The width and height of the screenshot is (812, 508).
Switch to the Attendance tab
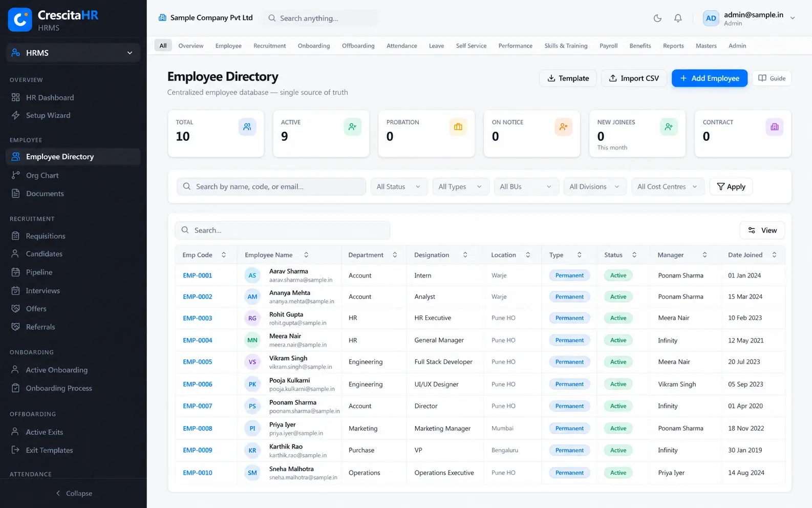point(402,46)
